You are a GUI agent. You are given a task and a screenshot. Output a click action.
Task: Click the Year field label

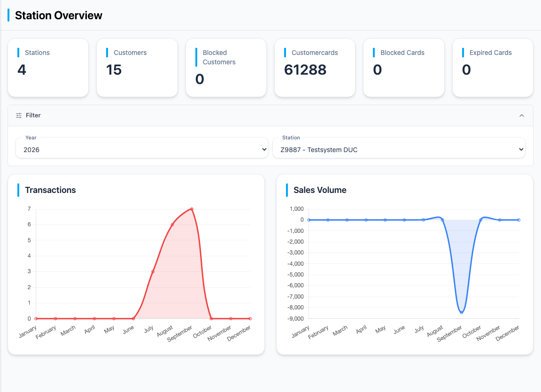coord(31,138)
